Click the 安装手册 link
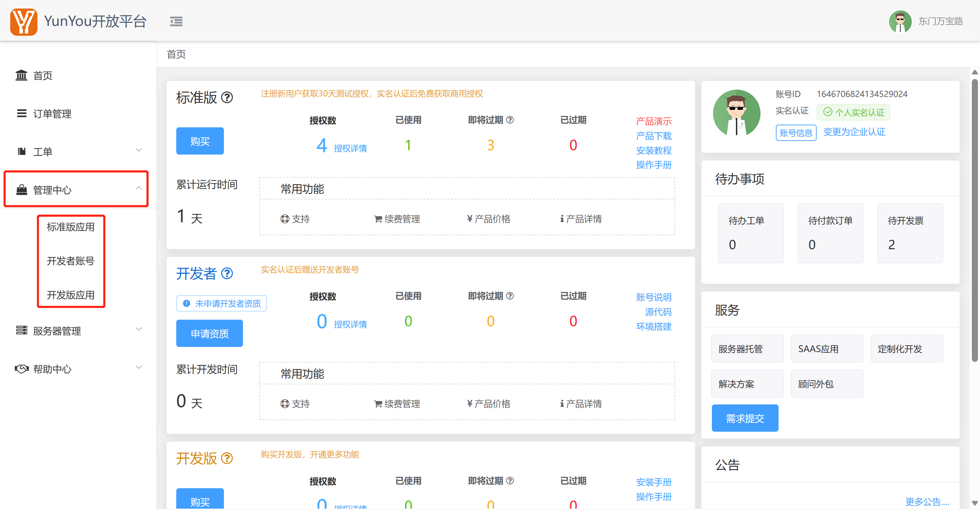This screenshot has width=980, height=510. click(654, 482)
